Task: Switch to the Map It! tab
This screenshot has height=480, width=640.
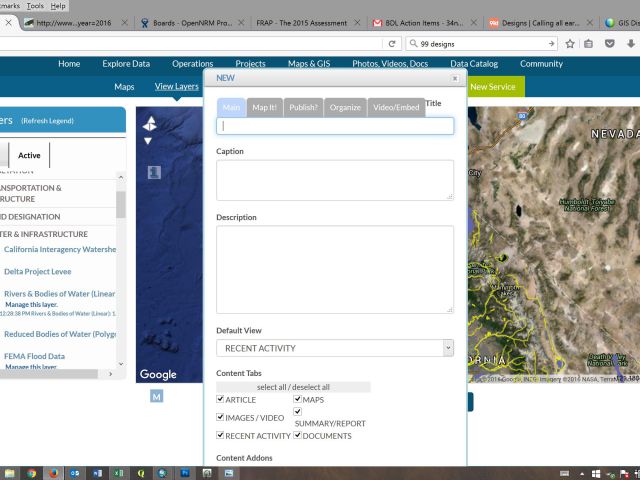Action: tap(264, 107)
